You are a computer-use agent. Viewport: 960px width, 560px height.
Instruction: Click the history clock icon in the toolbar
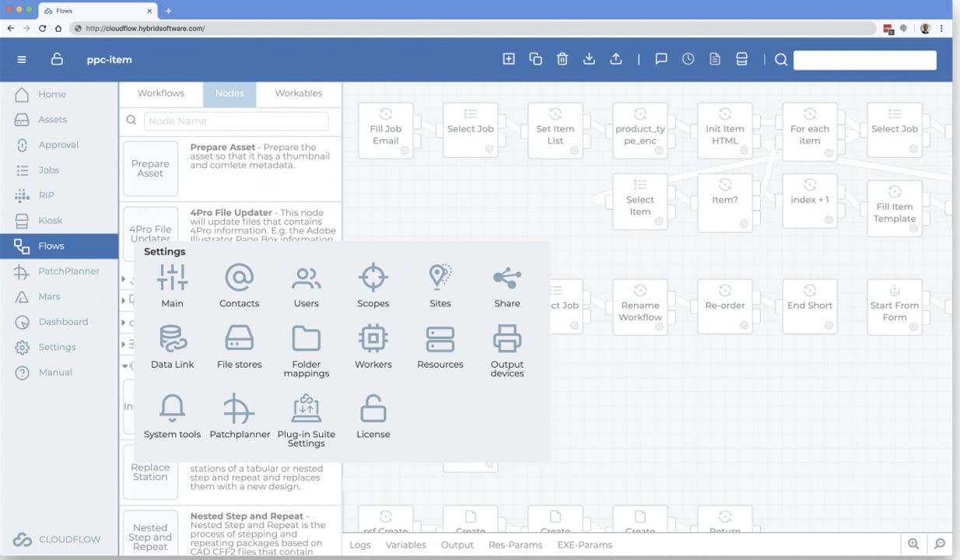click(x=688, y=58)
